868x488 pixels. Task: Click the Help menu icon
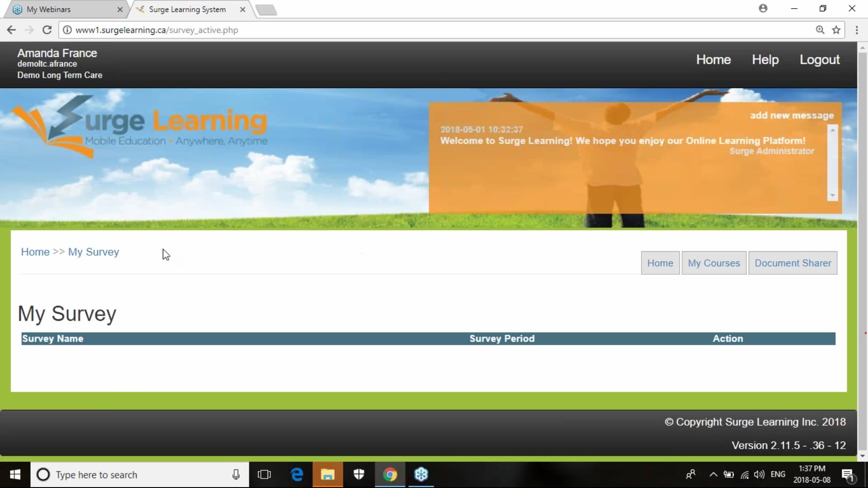pyautogui.click(x=765, y=59)
